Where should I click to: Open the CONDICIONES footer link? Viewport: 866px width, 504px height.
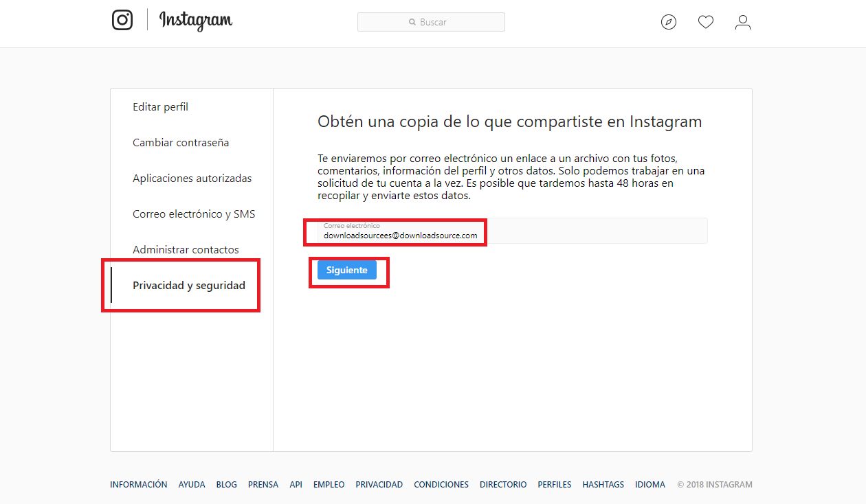coord(441,485)
